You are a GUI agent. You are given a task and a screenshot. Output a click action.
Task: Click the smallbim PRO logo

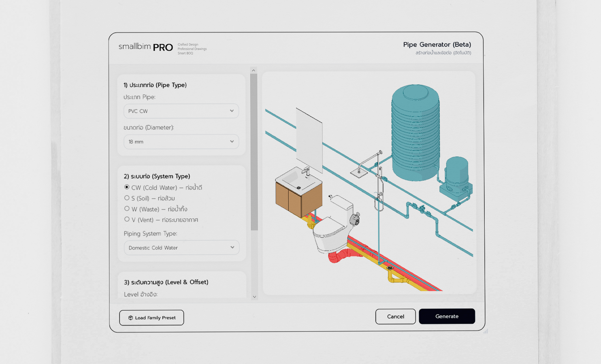(146, 47)
